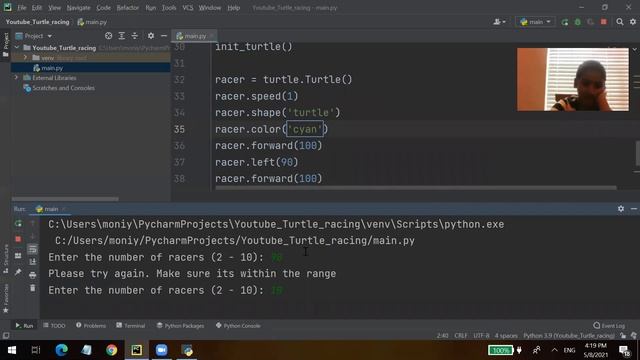Click main.py breadcrumb in navigation bar
The height and width of the screenshot is (360, 640).
[x=92, y=22]
